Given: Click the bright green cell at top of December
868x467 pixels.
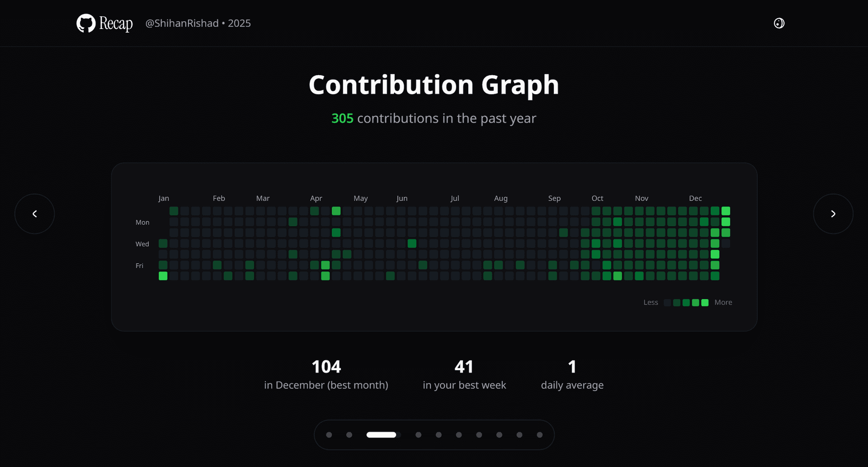Looking at the screenshot, I should (726, 211).
